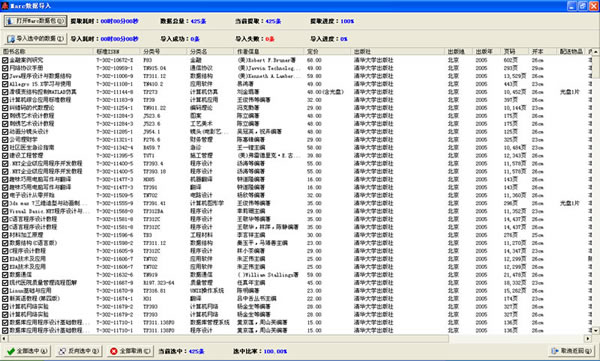The image size is (600, 361).
Task: Click the 工程材料 classification cell
Action: pyautogui.click(x=201, y=235)
